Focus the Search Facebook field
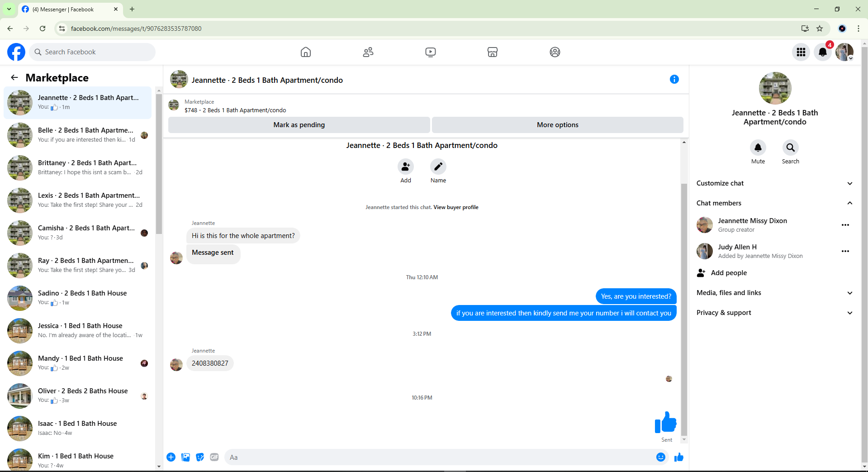 point(92,52)
